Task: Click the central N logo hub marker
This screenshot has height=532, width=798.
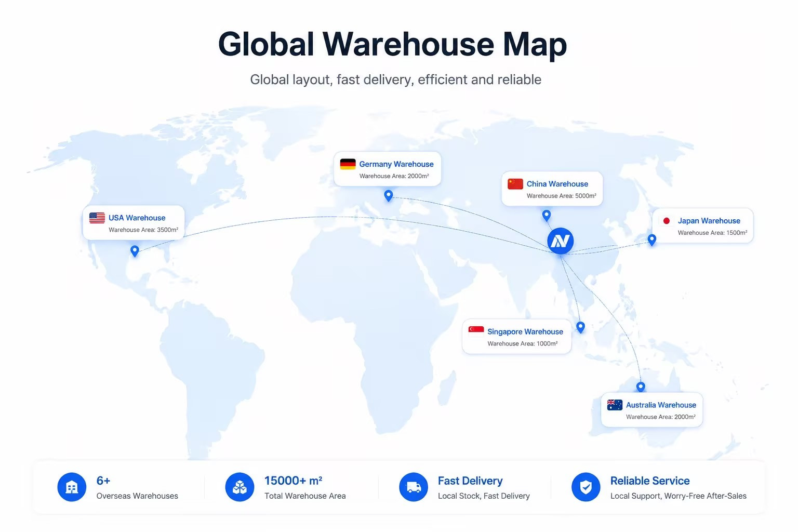Action: click(560, 241)
